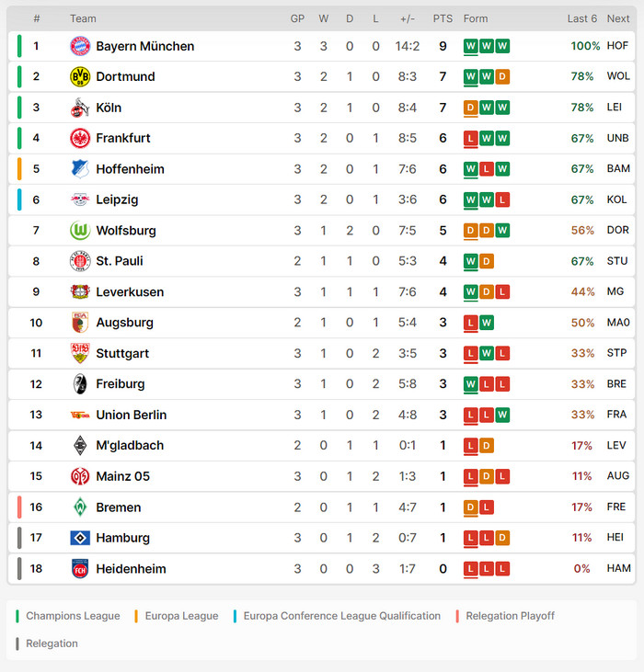Click Dortmund's orange D form badge
The image size is (644, 672).
point(502,76)
